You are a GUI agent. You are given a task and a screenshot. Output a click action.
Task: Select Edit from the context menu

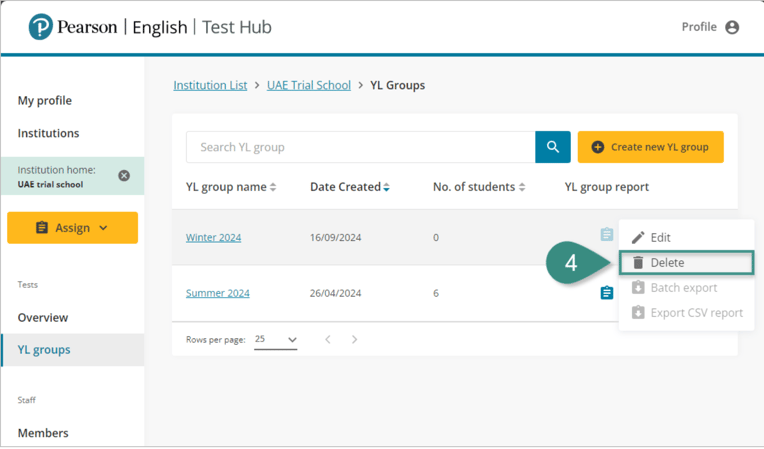click(660, 238)
